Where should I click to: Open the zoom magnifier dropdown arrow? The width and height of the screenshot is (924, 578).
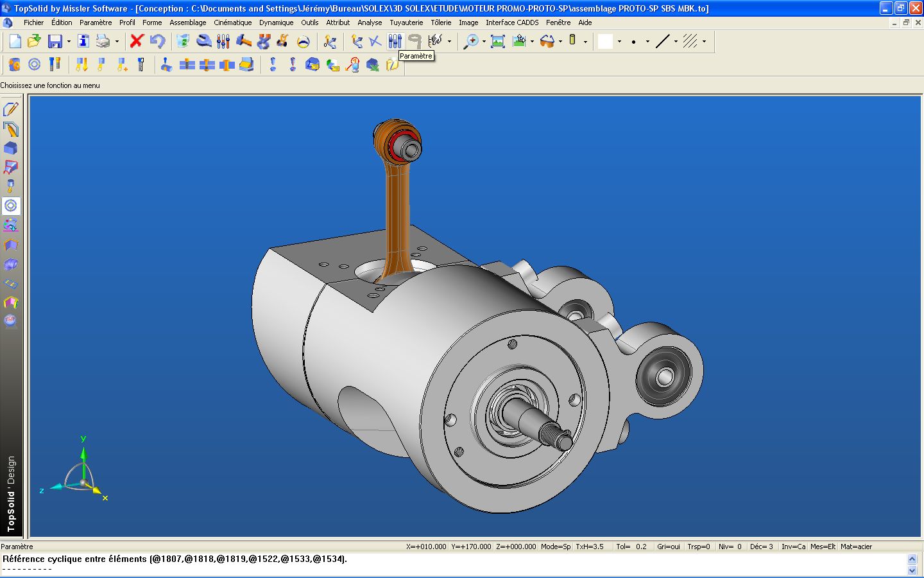pos(484,42)
